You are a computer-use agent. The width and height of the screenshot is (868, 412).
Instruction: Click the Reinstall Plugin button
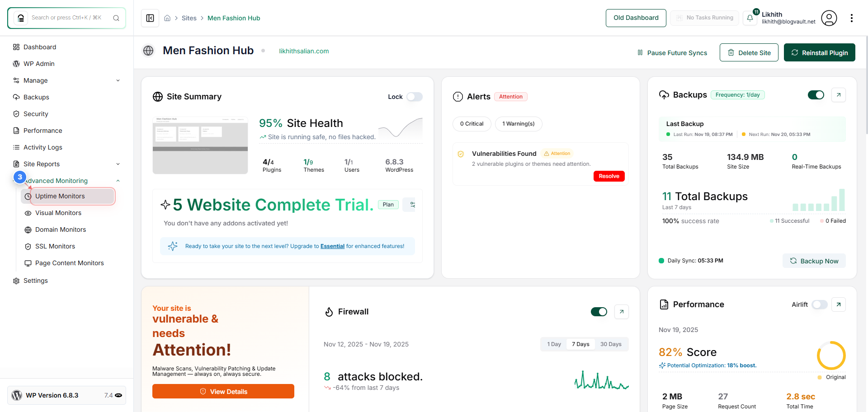pos(820,52)
